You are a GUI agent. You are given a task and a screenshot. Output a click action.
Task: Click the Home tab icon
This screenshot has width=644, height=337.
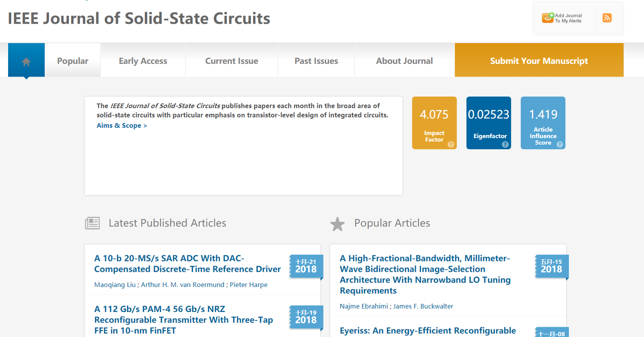point(26,60)
